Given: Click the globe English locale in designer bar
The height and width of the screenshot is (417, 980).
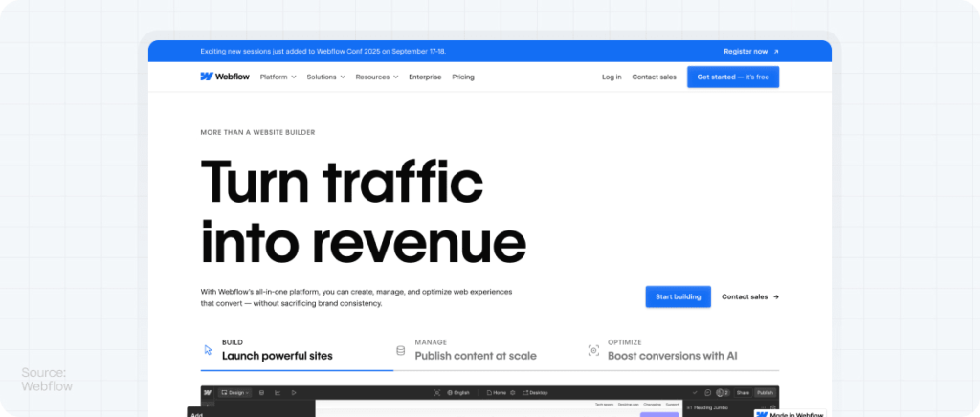Looking at the screenshot, I should tap(454, 392).
